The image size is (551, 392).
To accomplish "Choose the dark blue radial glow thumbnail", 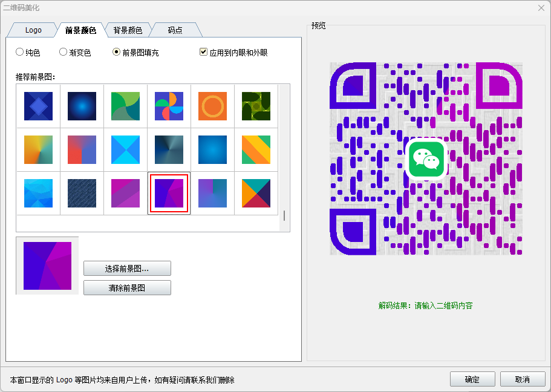I will point(82,106).
